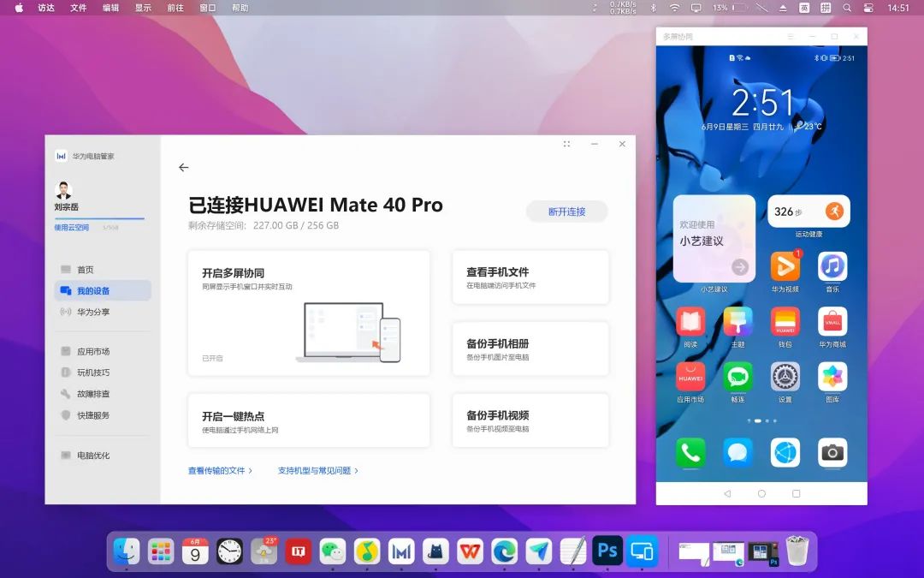This screenshot has height=578, width=924.
Task: Open the 开启一键热点 card
Action: (309, 421)
